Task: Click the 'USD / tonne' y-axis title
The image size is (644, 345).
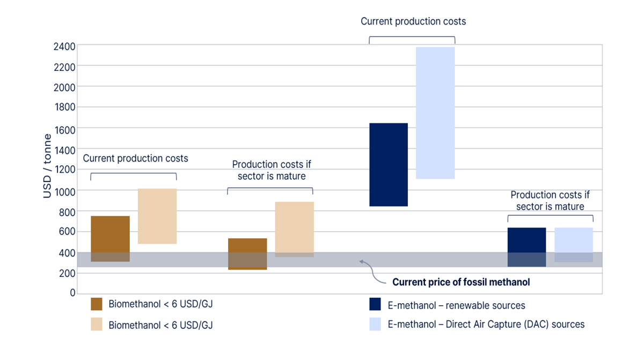Action: 47,166
